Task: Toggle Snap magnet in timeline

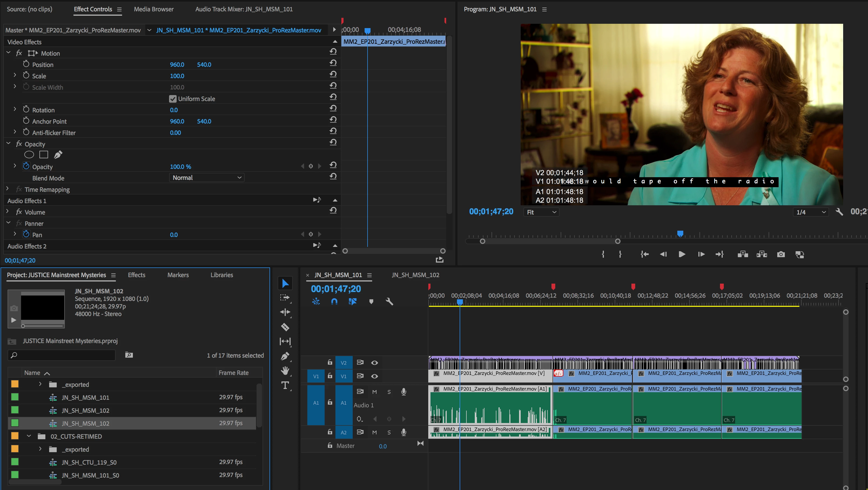Action: pos(334,302)
